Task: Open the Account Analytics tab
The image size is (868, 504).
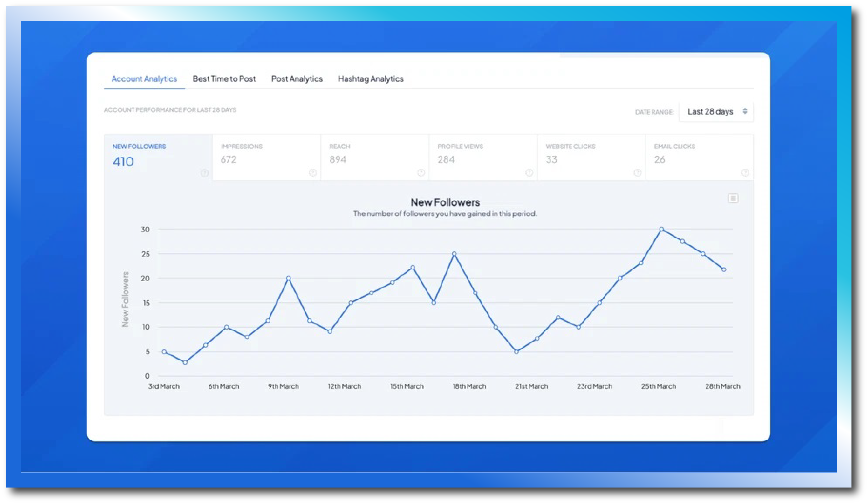Action: click(x=144, y=79)
